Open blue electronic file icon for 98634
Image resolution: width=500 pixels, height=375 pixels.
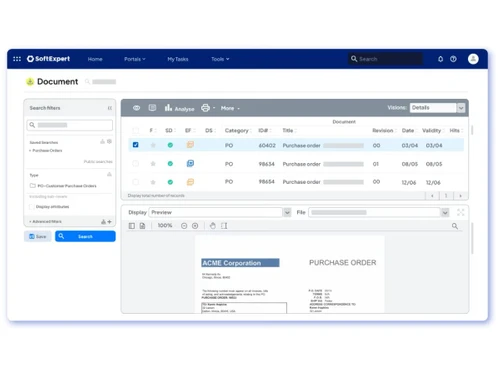[190, 163]
